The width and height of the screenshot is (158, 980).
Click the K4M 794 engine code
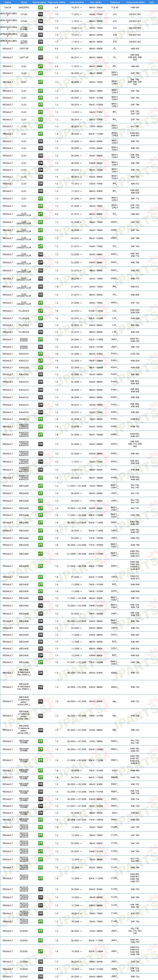[135, 867]
